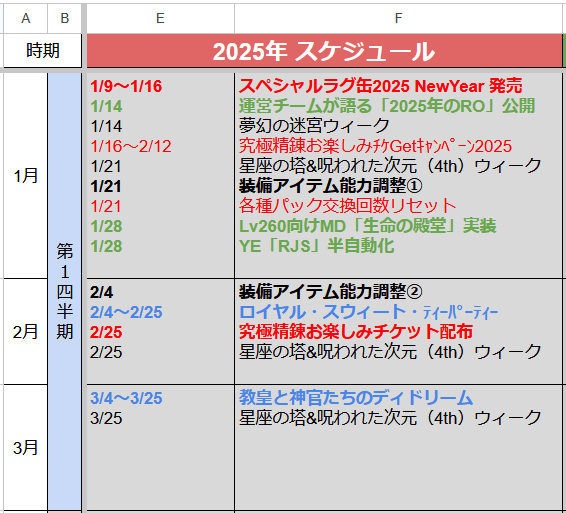Viewport: 566px width, 513px height.
Task: Click the 時期 header cell
Action: click(43, 51)
